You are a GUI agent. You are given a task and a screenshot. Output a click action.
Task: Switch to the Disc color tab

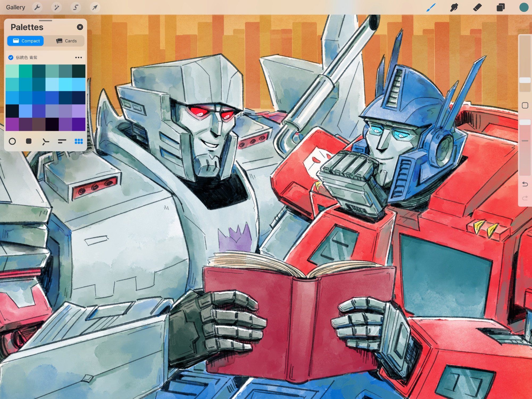(x=12, y=141)
